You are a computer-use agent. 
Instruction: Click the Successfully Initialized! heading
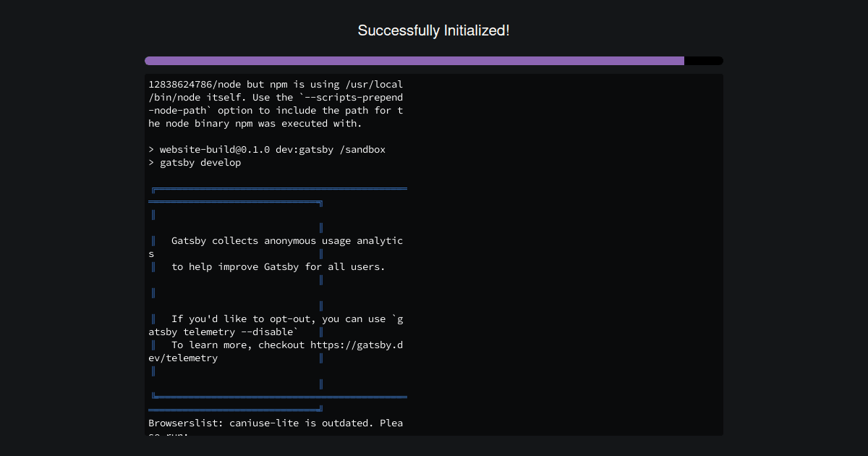[x=433, y=30]
